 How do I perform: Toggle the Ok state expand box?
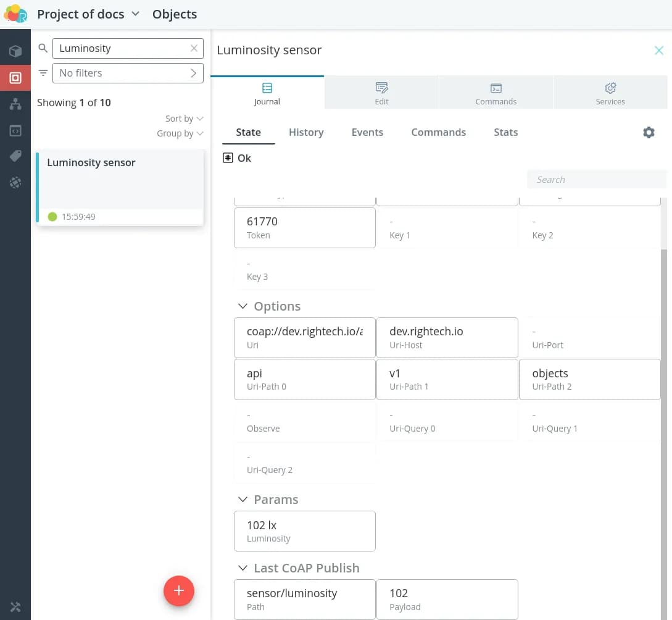[x=228, y=158]
